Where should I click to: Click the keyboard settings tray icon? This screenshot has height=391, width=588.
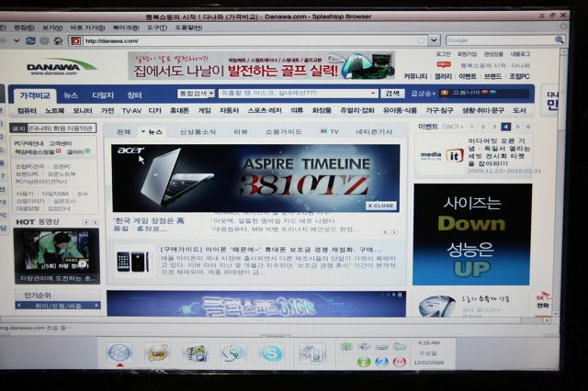point(382,347)
